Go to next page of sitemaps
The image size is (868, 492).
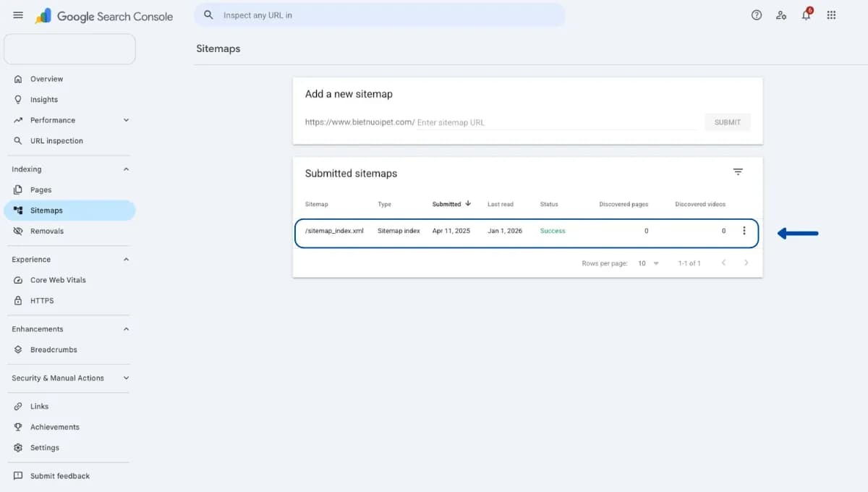pyautogui.click(x=746, y=263)
